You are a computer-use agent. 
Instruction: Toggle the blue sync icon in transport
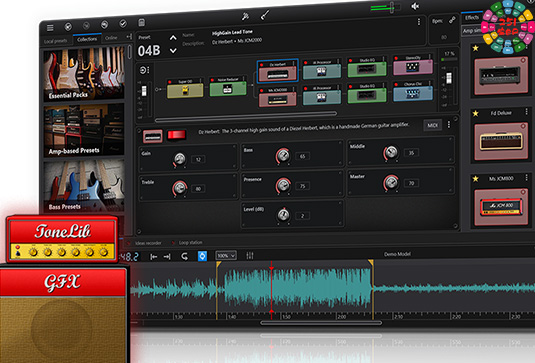(x=202, y=256)
